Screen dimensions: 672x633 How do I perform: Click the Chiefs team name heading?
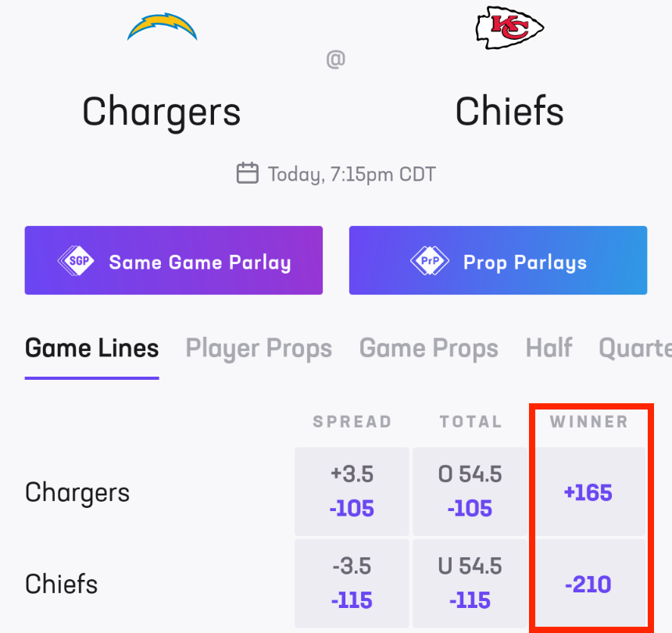tap(509, 111)
